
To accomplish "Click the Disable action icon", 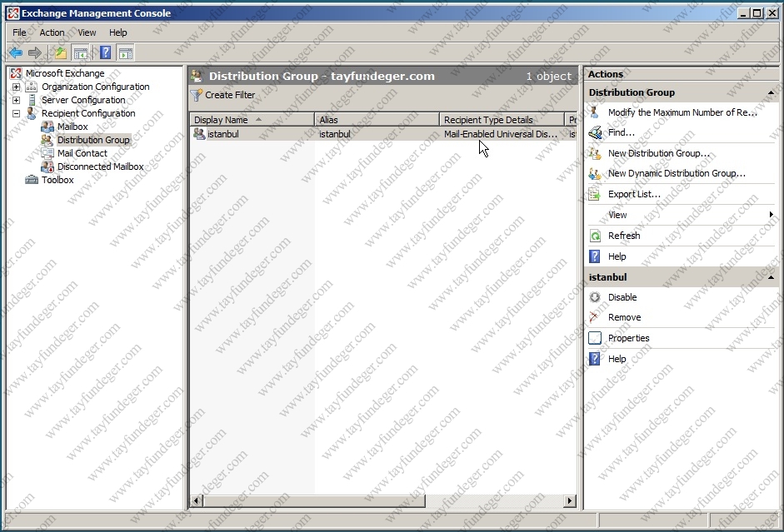I will (x=595, y=297).
